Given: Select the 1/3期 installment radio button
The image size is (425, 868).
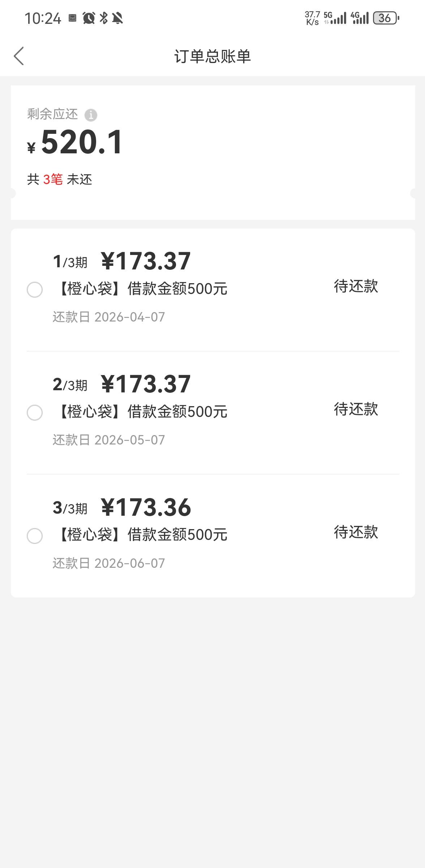Looking at the screenshot, I should tap(35, 290).
